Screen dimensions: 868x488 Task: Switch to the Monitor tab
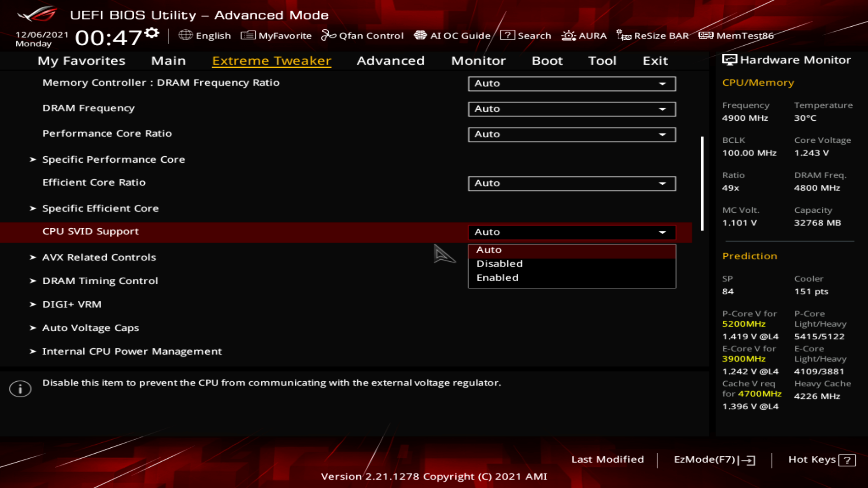pyautogui.click(x=478, y=61)
